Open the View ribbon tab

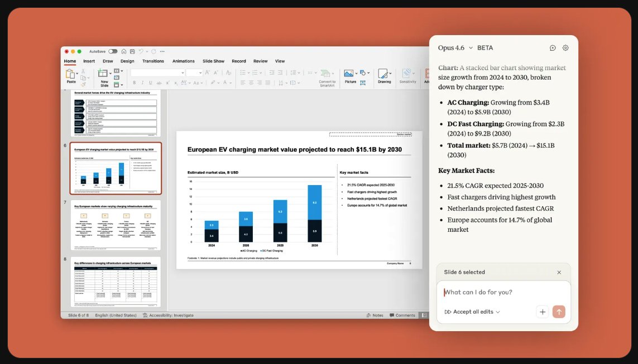280,61
